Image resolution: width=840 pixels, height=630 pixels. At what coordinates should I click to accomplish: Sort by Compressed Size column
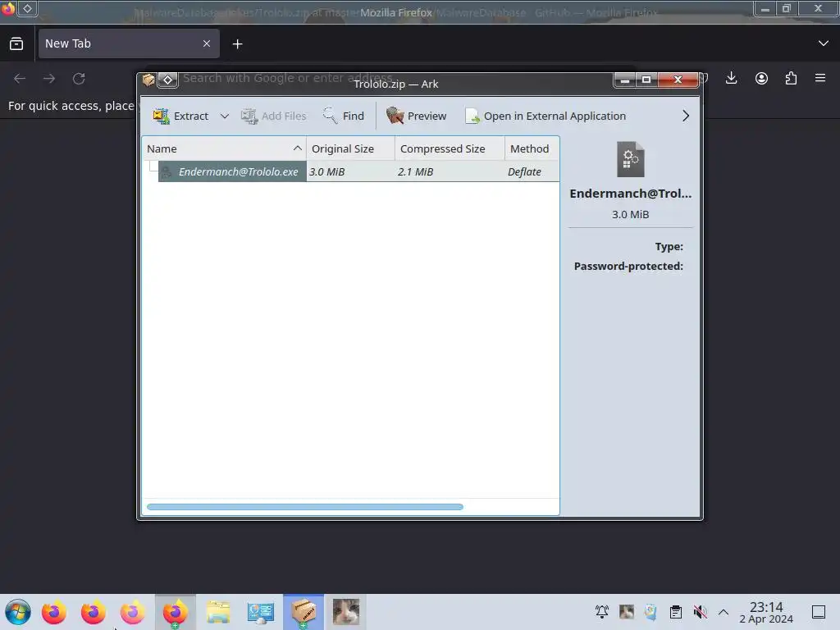(x=450, y=148)
